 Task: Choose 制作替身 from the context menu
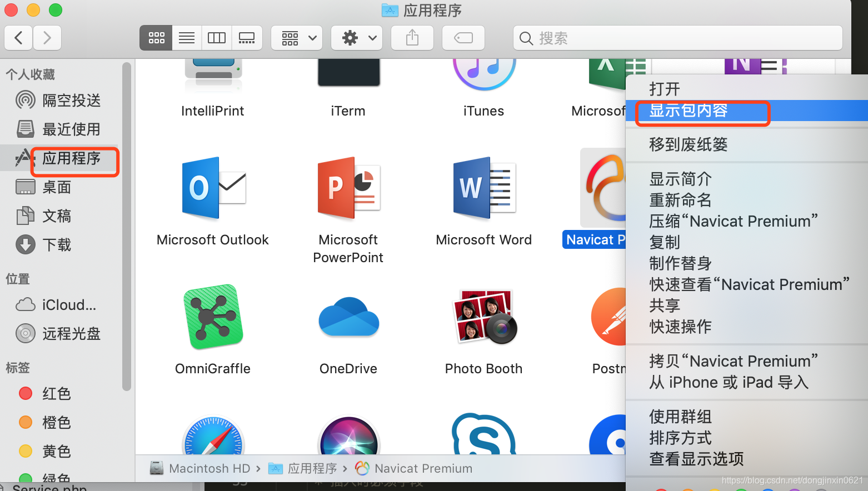point(747,263)
